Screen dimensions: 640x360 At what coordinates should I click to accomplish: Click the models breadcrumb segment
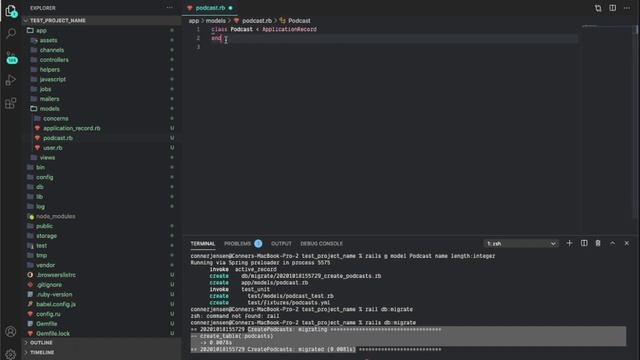216,20
